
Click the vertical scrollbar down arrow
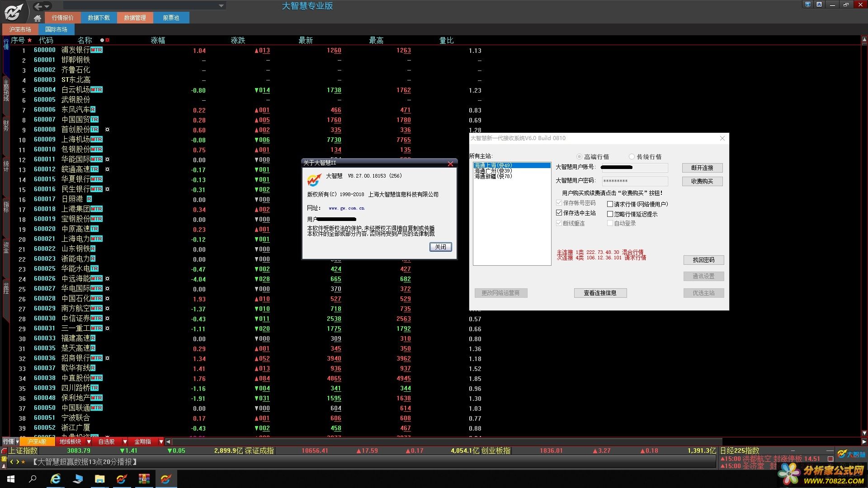pos(864,433)
